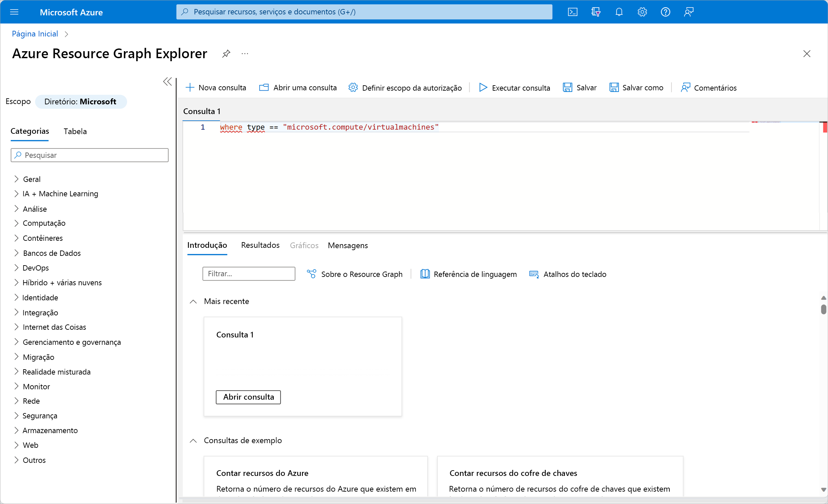Expand Híbrido + várias nuvens category

click(16, 282)
